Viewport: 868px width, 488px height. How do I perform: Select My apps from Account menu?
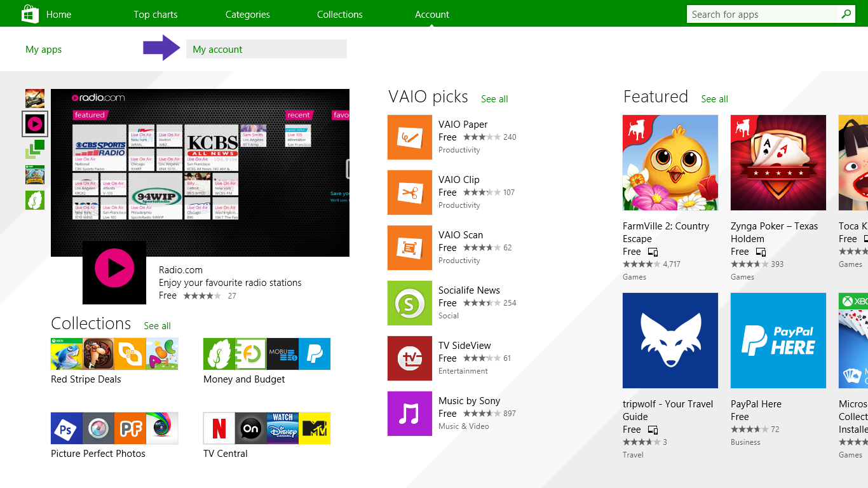tap(43, 50)
